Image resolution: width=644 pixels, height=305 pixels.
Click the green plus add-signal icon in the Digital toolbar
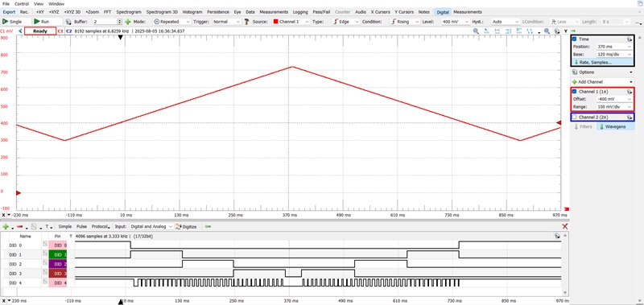tap(6, 227)
